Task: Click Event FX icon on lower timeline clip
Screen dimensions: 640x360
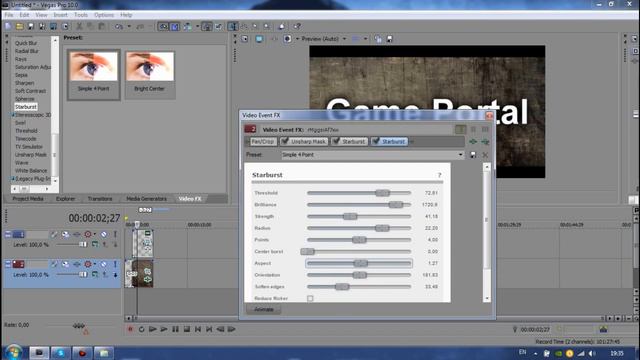Action: 147,280
